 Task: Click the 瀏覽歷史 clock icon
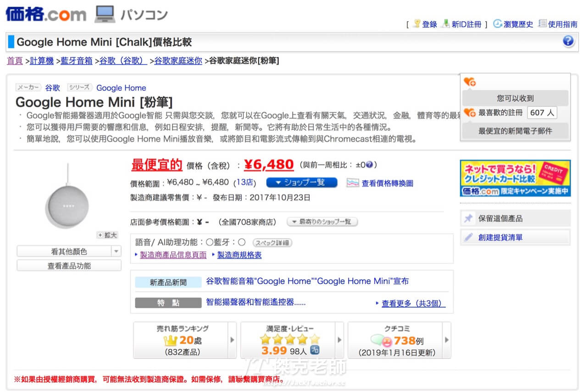498,24
